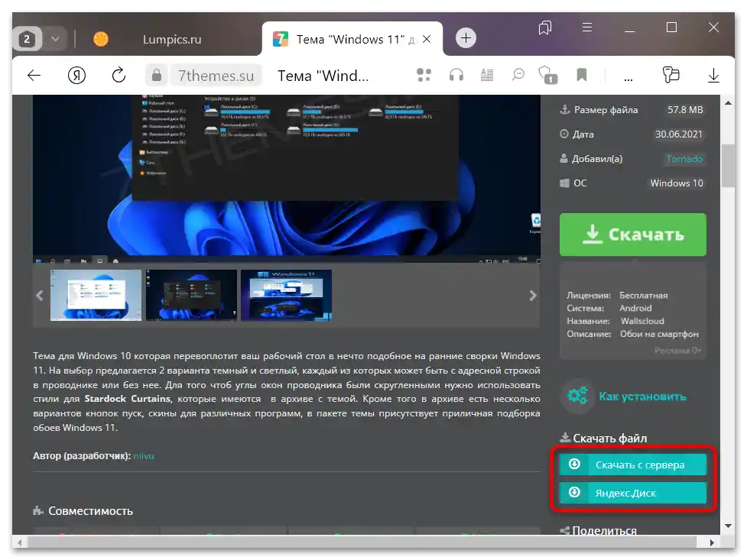Image resolution: width=747 pixels, height=560 pixels.
Task: Close the 'Тема Windows 11' tab
Action: (427, 39)
